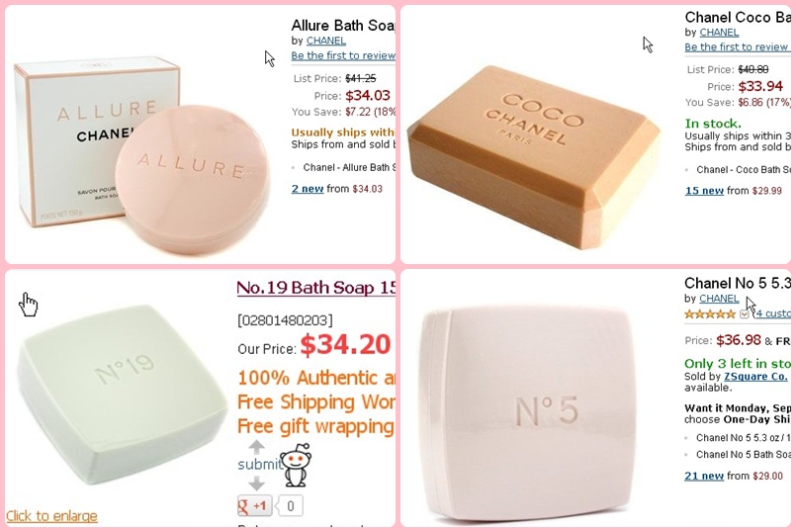
Task: Open the '21 new' offers link
Action: tap(704, 477)
